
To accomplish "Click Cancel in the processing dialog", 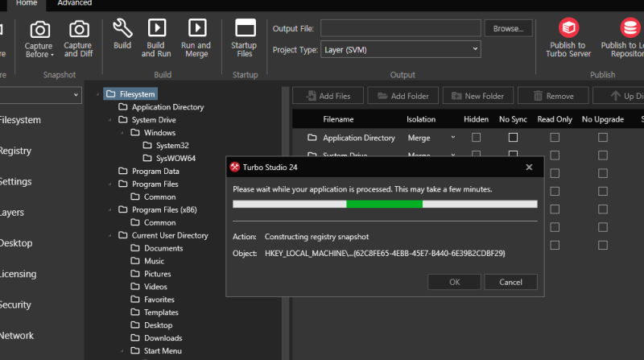I will tap(510, 282).
